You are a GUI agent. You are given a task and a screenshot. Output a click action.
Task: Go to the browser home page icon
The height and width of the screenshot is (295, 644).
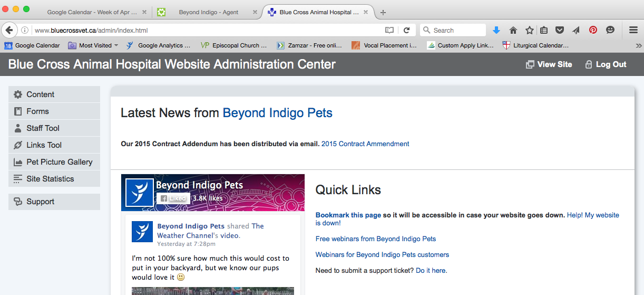click(x=513, y=31)
